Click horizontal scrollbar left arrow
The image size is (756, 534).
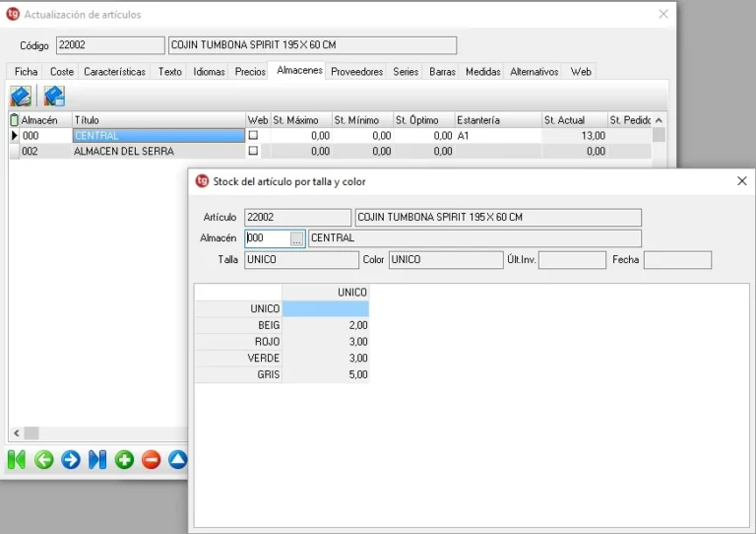click(x=17, y=434)
